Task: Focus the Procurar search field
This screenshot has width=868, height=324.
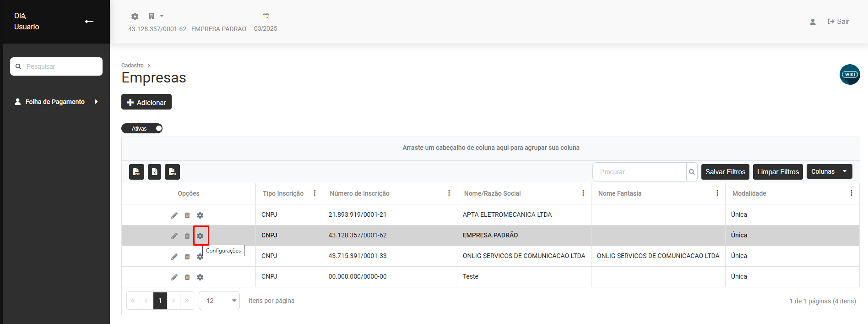Action: pos(639,172)
